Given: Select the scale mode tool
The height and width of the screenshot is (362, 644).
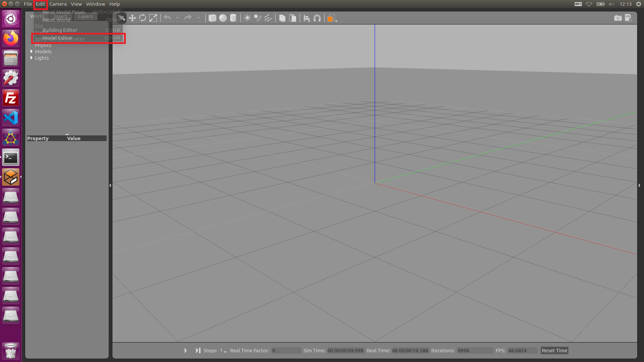Looking at the screenshot, I should (x=153, y=18).
